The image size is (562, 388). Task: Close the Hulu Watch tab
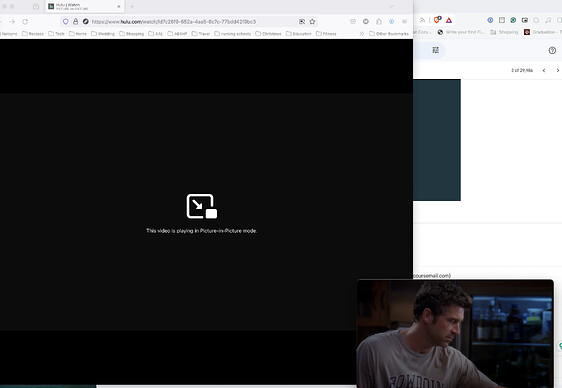click(x=119, y=6)
